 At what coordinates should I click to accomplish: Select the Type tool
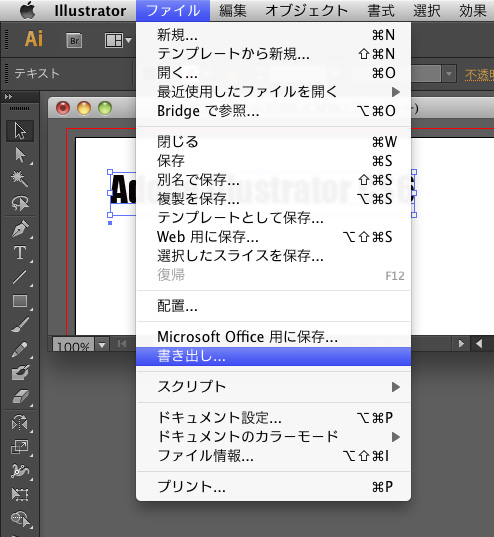point(20,253)
